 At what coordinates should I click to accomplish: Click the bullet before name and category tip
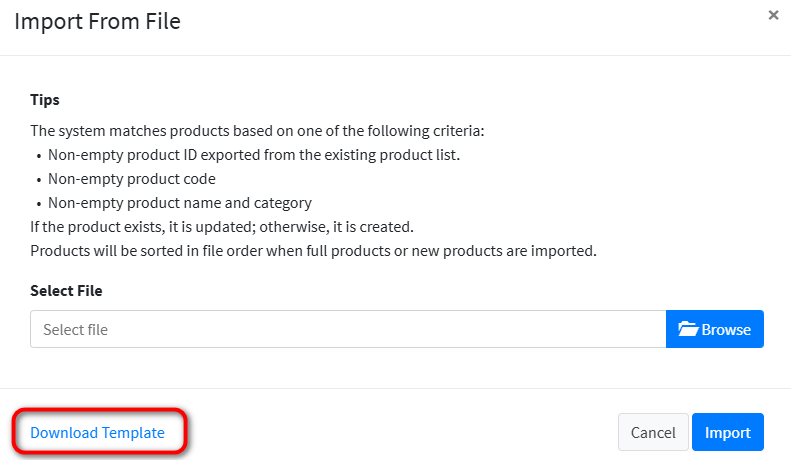pyautogui.click(x=38, y=203)
